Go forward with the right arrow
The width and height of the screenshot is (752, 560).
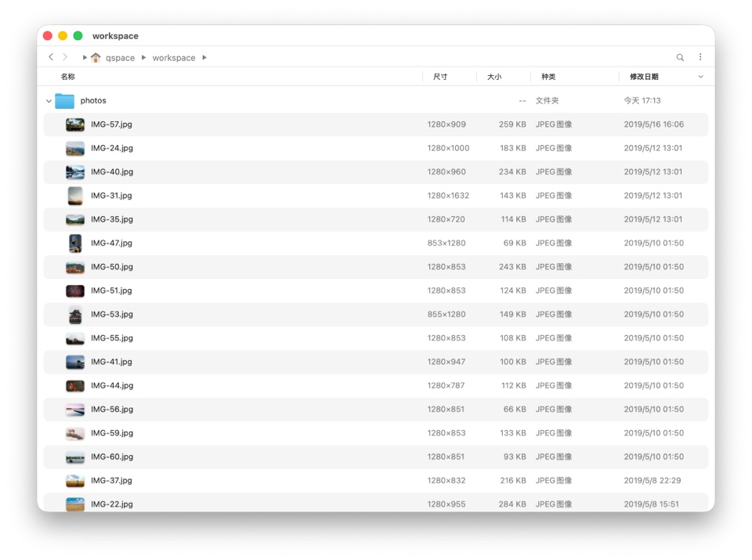[65, 57]
